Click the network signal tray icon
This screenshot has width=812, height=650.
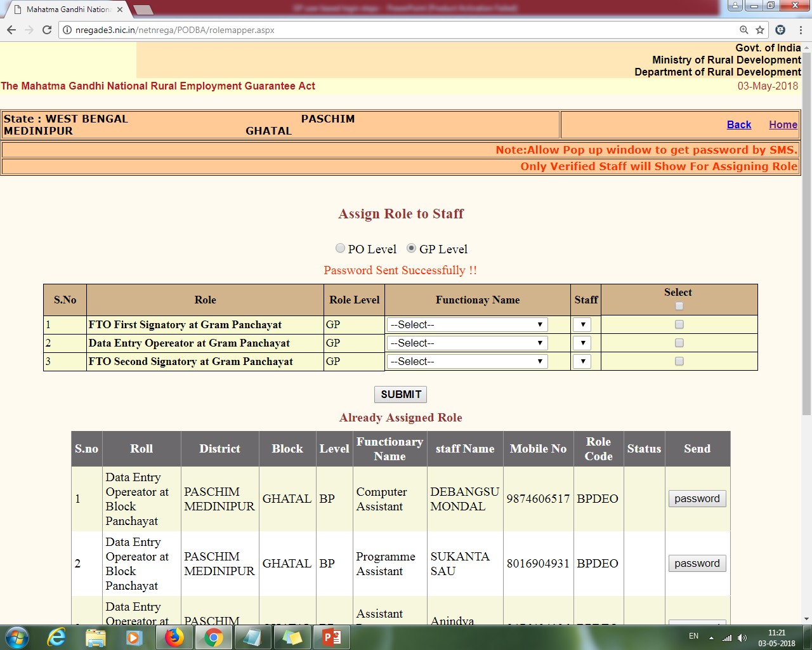tap(727, 638)
